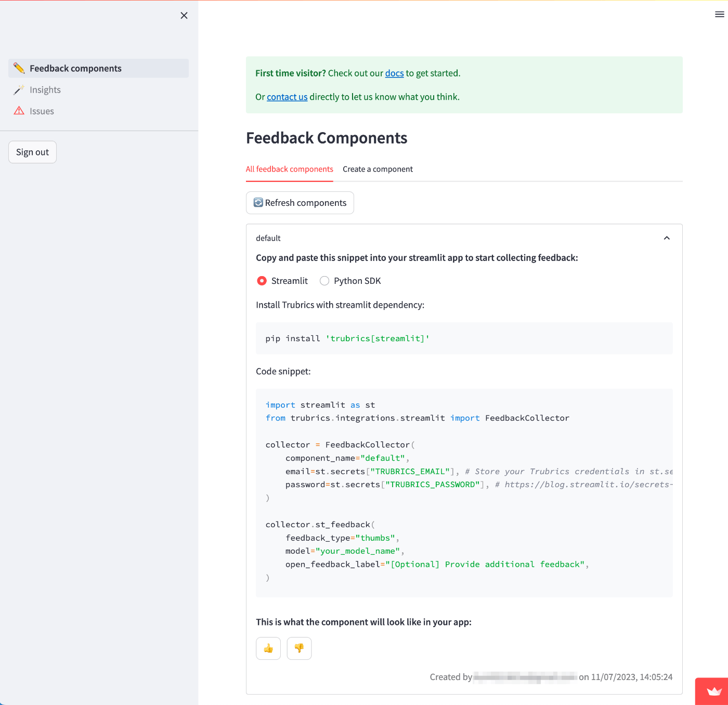Open Insights page in sidebar
Viewport: 728px width, 705px height.
click(x=99, y=89)
